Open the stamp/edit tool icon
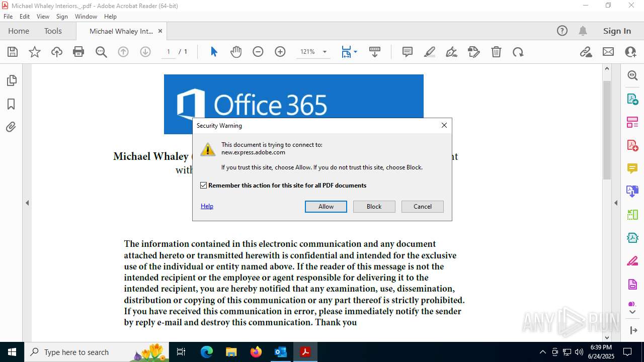644x362 pixels. [474, 52]
